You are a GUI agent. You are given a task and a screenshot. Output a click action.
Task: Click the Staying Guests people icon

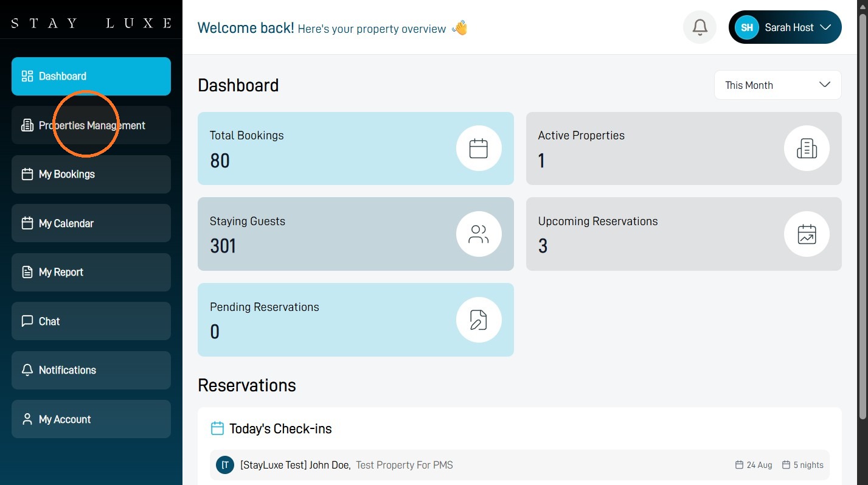pos(479,234)
